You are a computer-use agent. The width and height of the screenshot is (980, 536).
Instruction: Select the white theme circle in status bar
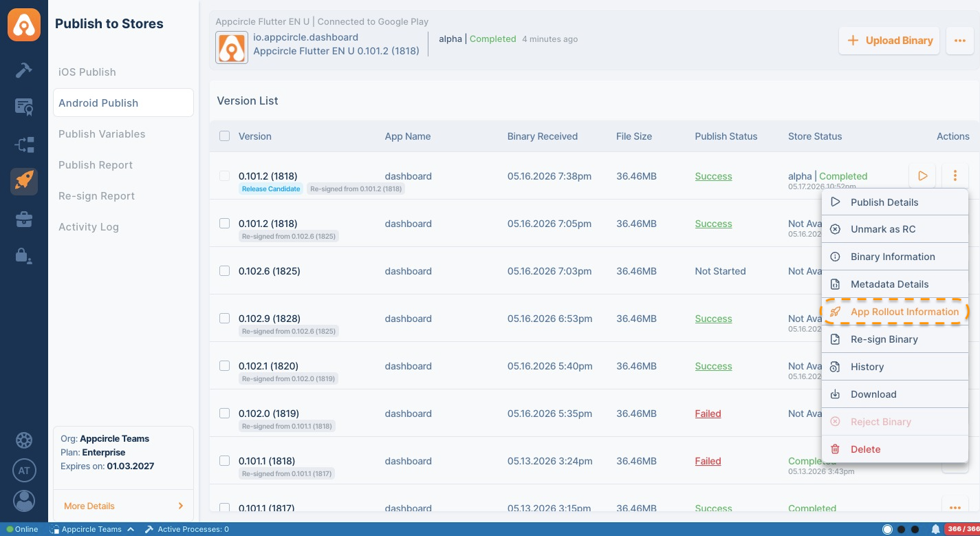click(887, 530)
